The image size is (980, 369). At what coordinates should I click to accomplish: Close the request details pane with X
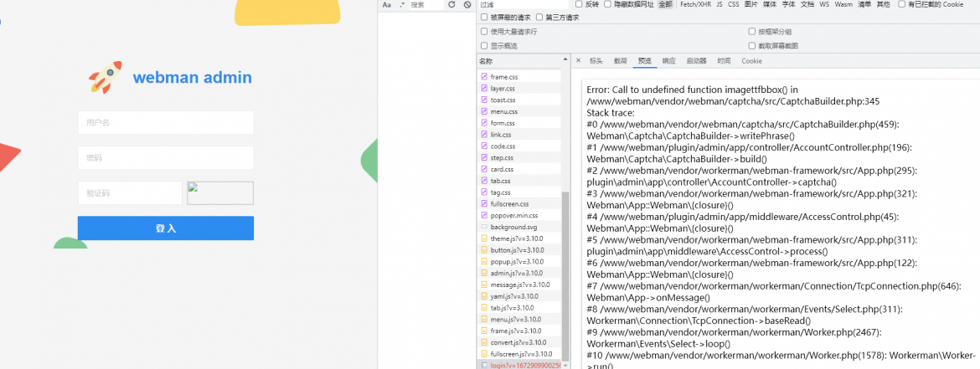tap(578, 60)
